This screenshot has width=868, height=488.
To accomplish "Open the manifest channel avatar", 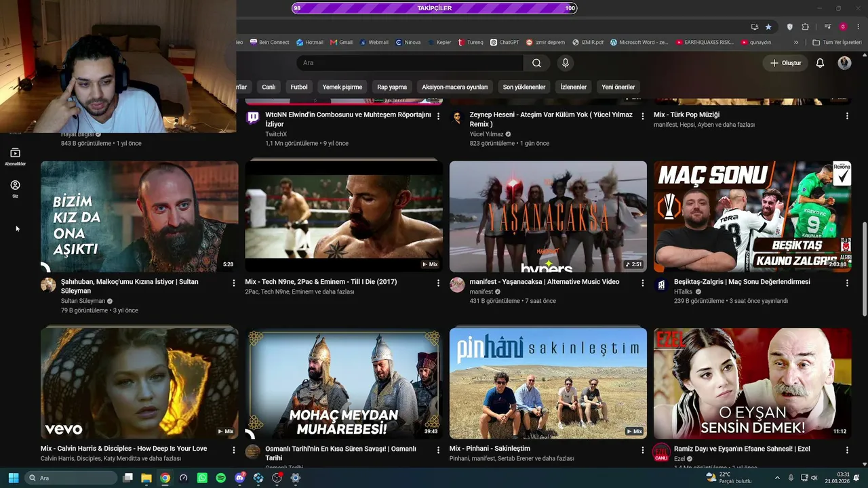I will coord(457,285).
